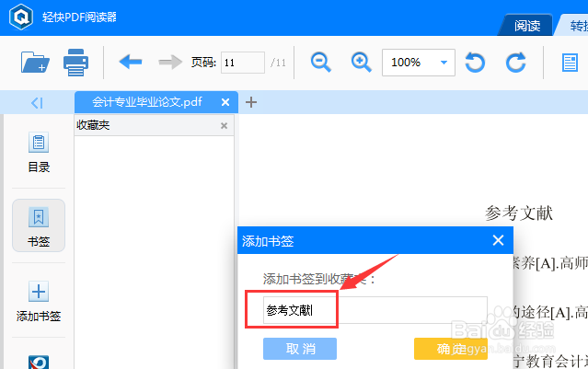The image size is (588, 369).
Task: Close the 收藏夹 panel
Action: click(224, 126)
